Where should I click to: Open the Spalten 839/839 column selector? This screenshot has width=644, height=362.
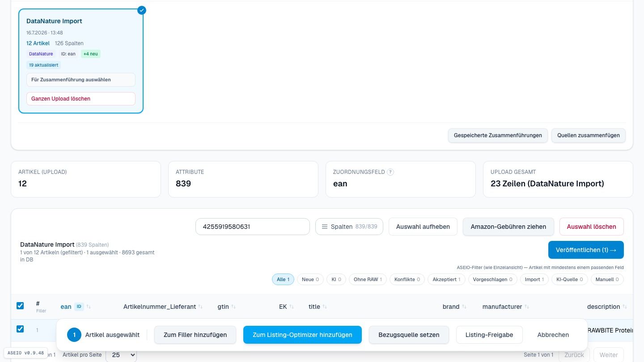[349, 227]
